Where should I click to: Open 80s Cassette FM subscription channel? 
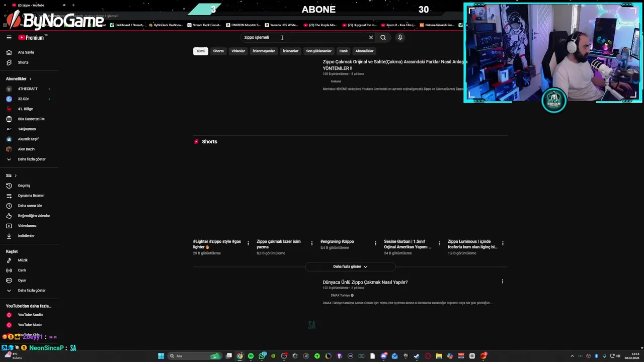(31, 119)
